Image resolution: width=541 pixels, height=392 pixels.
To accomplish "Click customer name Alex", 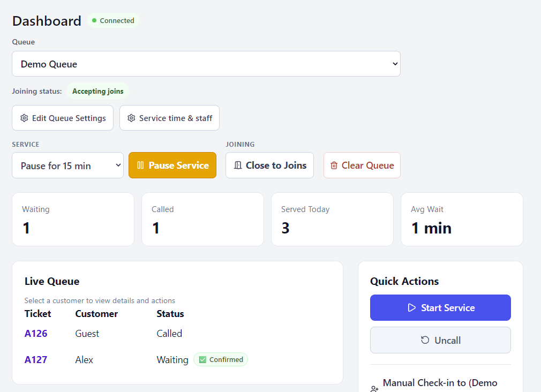I will [84, 359].
